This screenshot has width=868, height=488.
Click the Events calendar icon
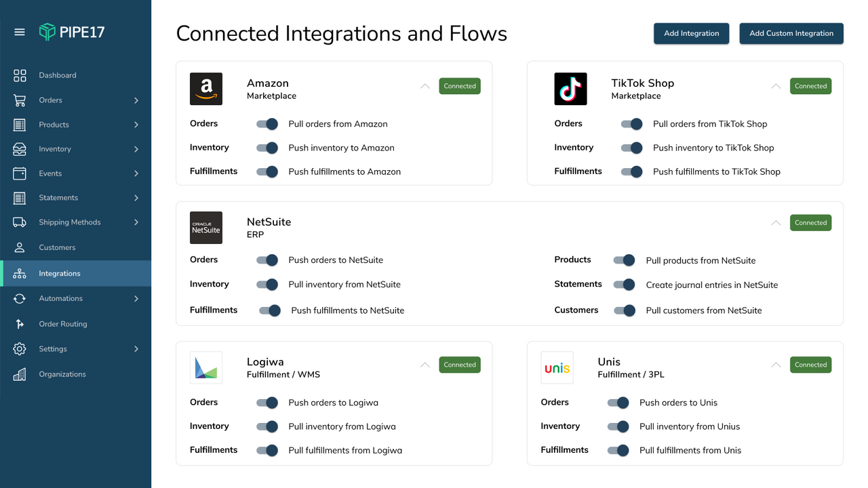coord(20,174)
